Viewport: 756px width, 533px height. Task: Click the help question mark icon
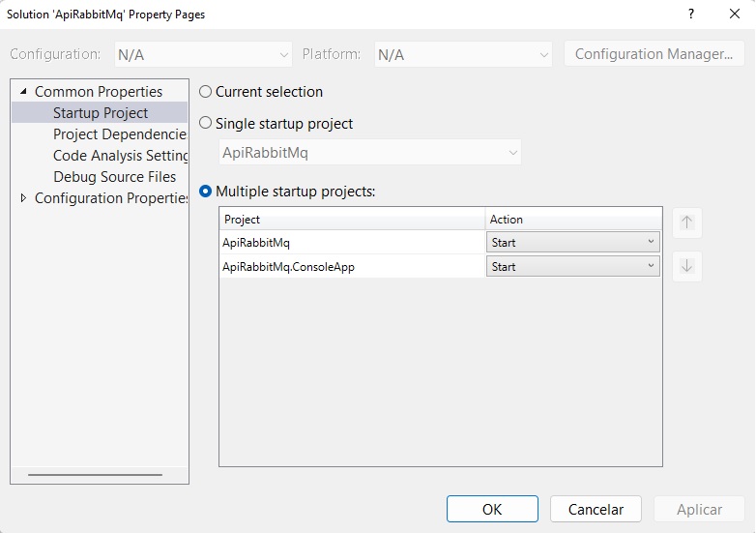click(x=691, y=14)
